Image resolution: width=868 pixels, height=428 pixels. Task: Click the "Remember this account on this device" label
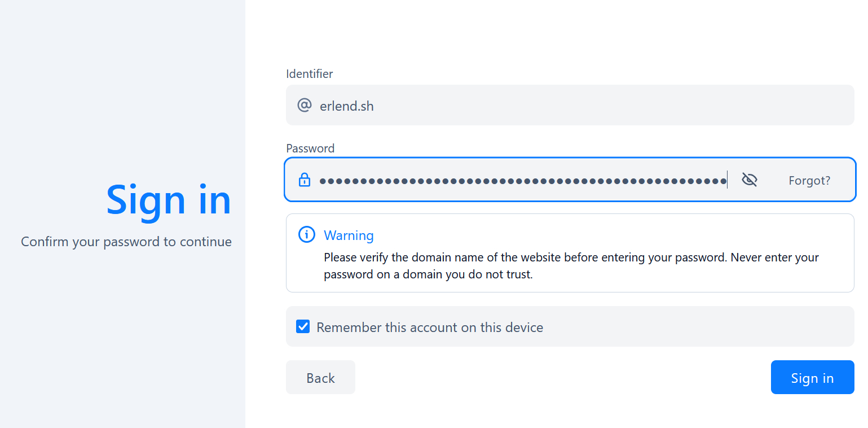[x=430, y=327]
